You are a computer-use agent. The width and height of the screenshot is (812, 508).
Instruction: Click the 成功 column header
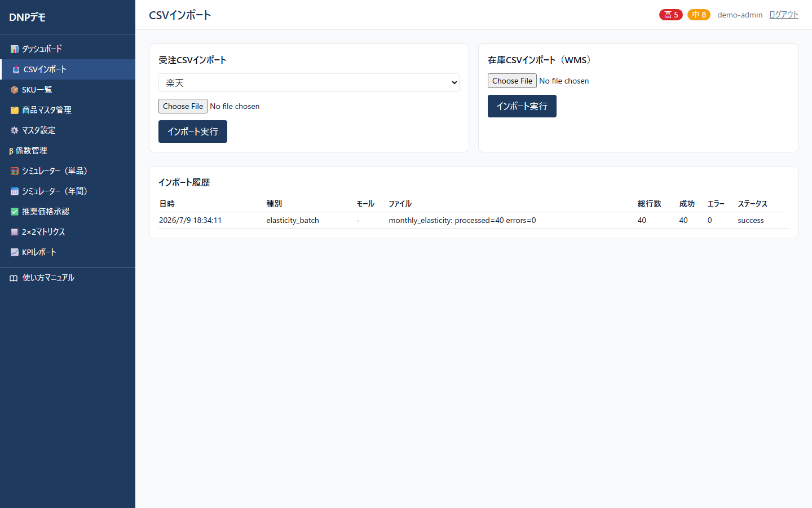click(687, 204)
